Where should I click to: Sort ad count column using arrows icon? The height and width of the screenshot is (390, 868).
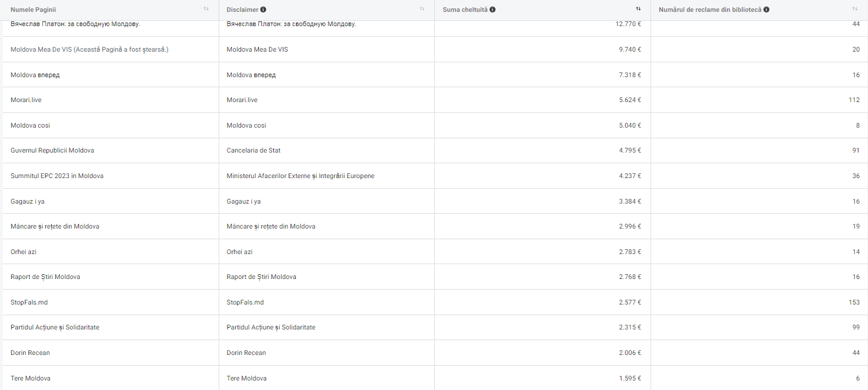pos(855,9)
